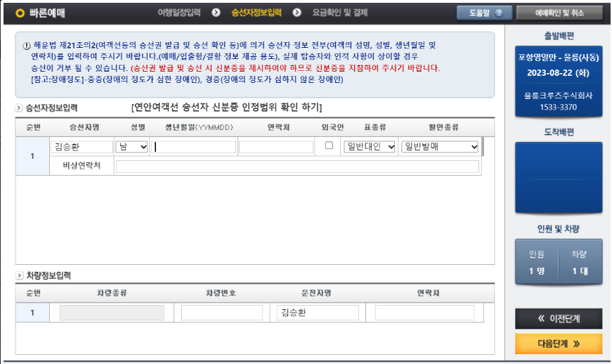612x364 pixels.
Task: Click the 비상연락처 input field
Action: click(x=297, y=167)
